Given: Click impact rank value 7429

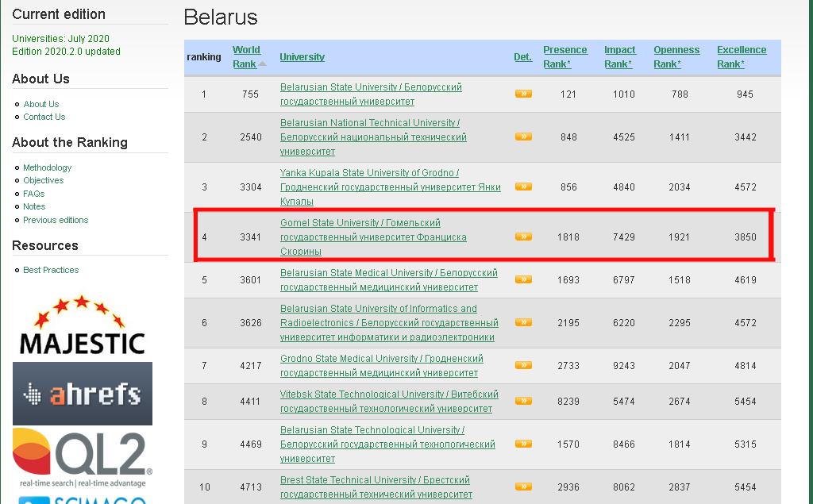Looking at the screenshot, I should (624, 237).
